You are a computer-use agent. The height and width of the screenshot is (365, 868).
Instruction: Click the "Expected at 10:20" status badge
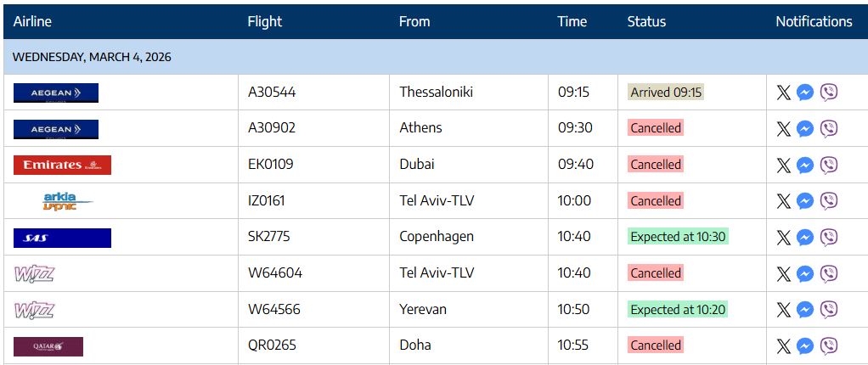[678, 310]
